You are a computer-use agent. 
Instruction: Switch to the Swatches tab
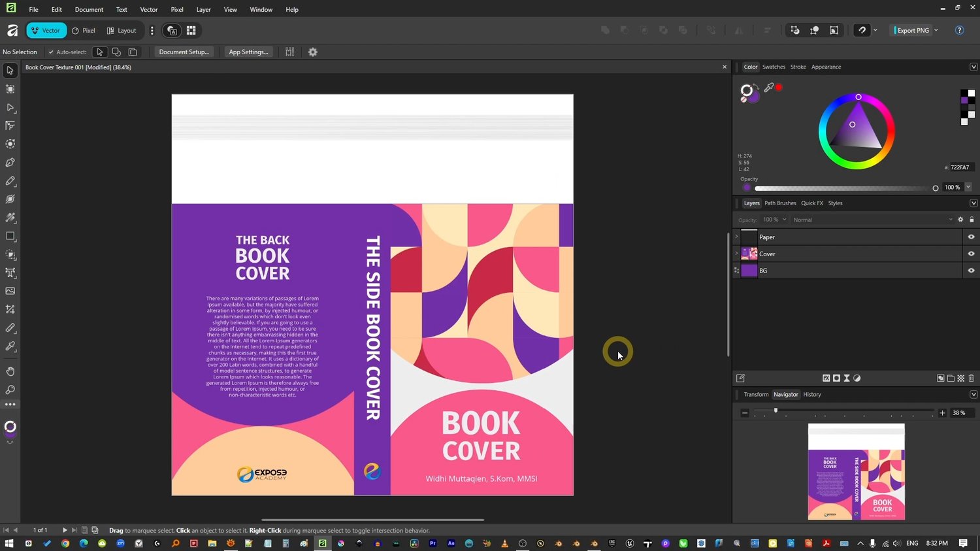pyautogui.click(x=774, y=67)
